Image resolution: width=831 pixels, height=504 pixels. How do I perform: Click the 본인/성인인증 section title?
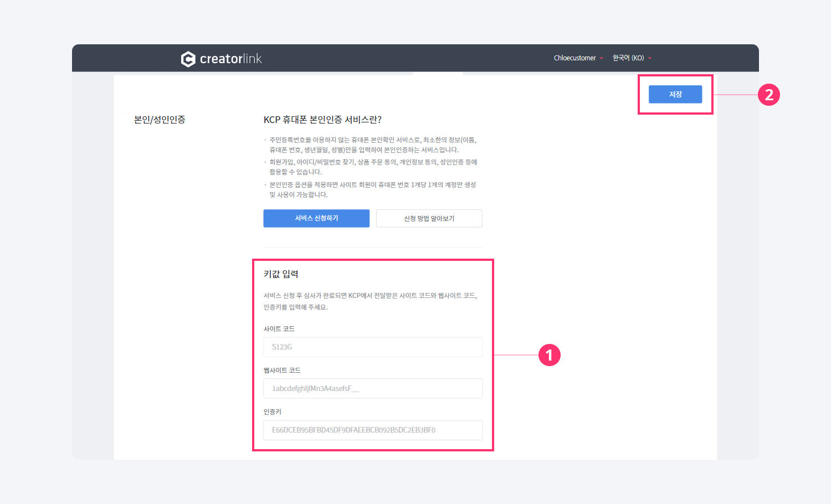pos(160,120)
